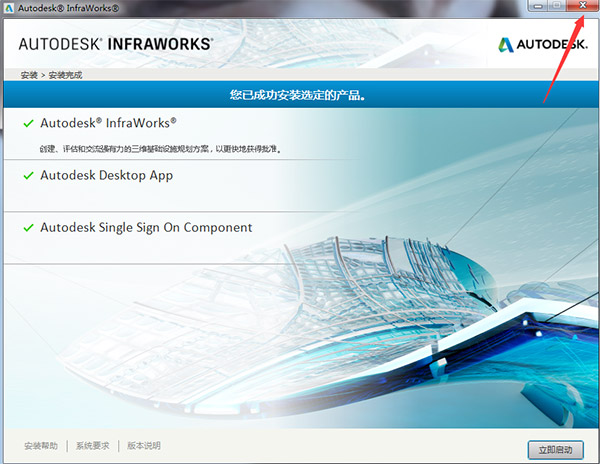Click green checkmark beside Autodesk® InfraWorks®
Viewport: 600px width, 464px height.
[x=29, y=124]
